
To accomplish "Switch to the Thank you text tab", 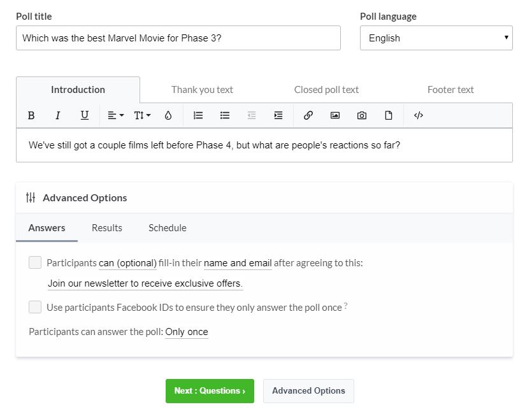I will (x=202, y=90).
